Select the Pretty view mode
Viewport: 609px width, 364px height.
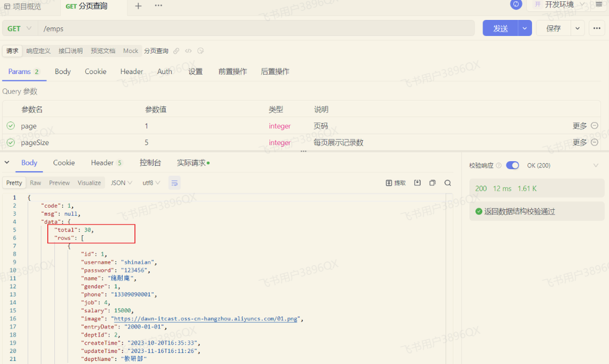click(14, 183)
